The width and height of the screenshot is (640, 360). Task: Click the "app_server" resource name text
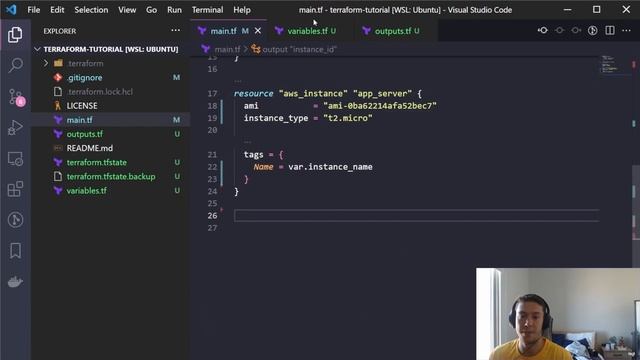tap(382, 93)
